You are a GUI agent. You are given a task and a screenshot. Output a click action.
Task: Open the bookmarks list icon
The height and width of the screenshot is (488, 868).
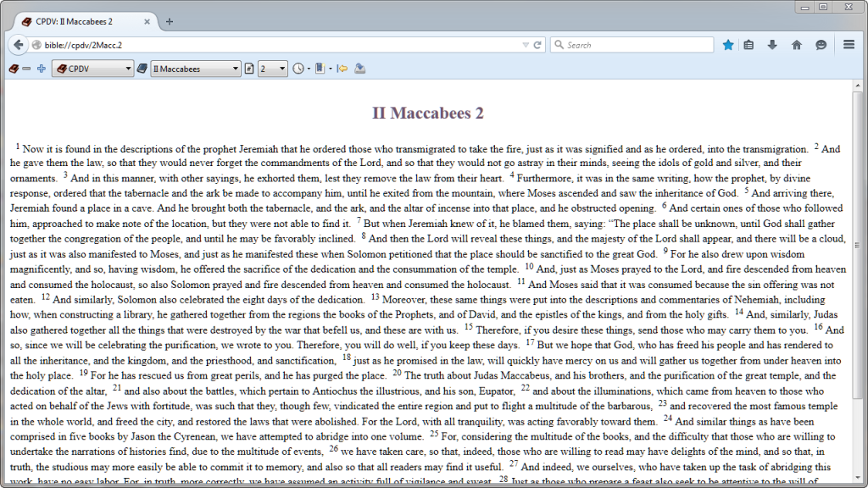pos(749,45)
